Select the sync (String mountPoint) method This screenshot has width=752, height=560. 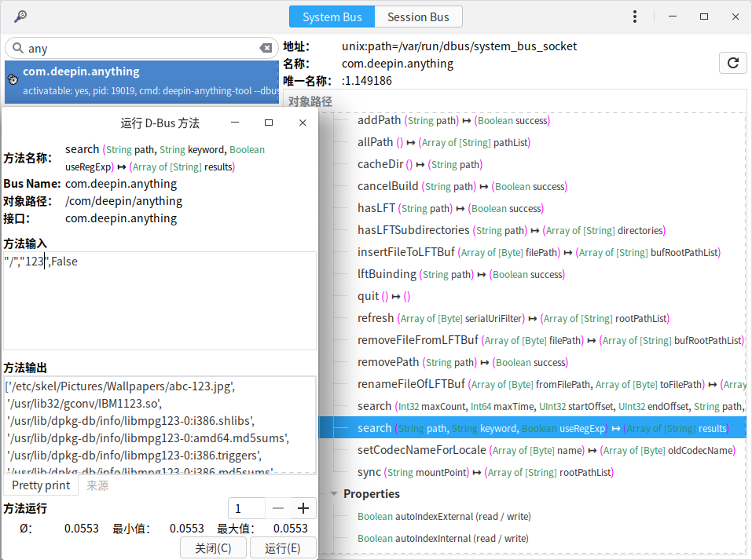[486, 473]
